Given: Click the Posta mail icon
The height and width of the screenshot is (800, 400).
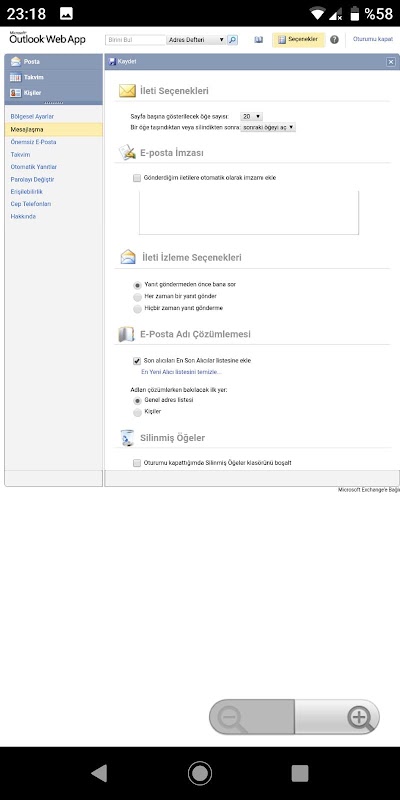Looking at the screenshot, I should [x=16, y=62].
